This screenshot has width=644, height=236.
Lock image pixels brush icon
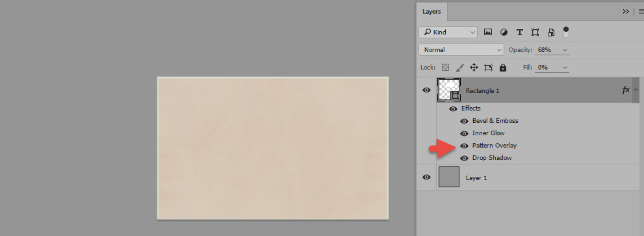coord(460,68)
